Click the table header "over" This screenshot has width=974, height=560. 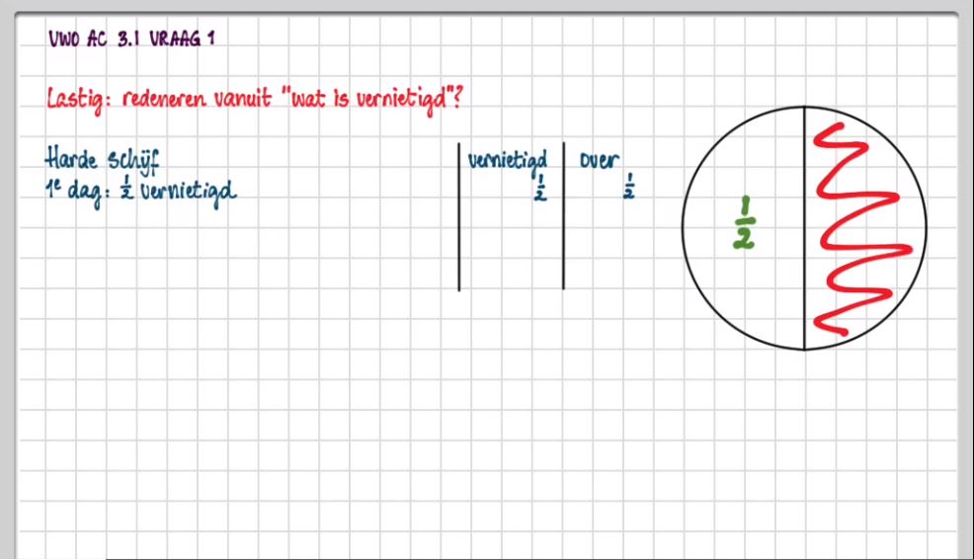[600, 161]
